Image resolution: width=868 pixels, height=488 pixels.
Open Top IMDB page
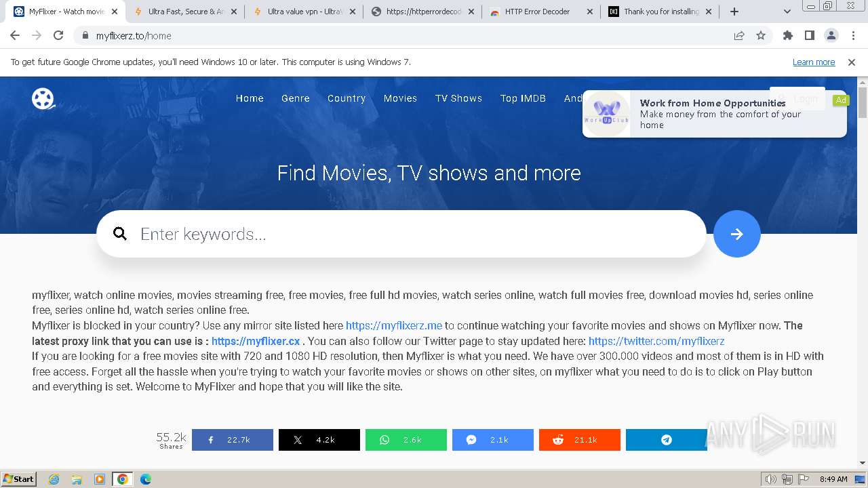523,98
